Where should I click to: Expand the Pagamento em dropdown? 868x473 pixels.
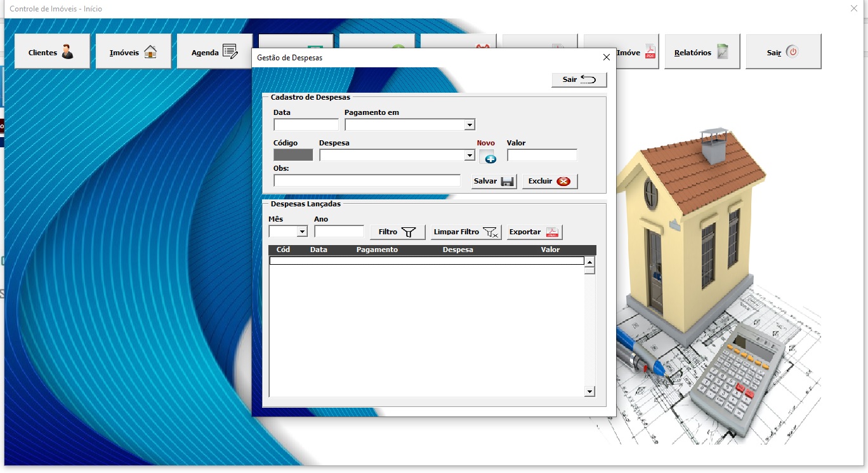point(469,125)
